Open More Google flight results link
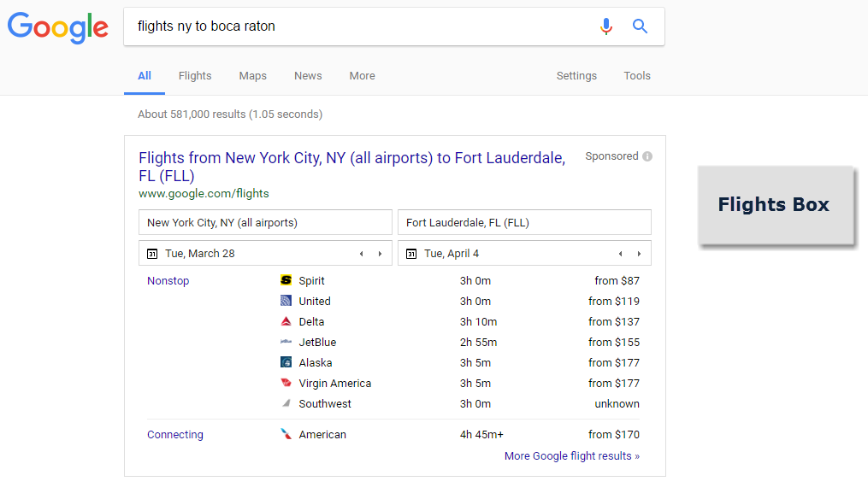868x493 pixels. pyautogui.click(x=572, y=456)
